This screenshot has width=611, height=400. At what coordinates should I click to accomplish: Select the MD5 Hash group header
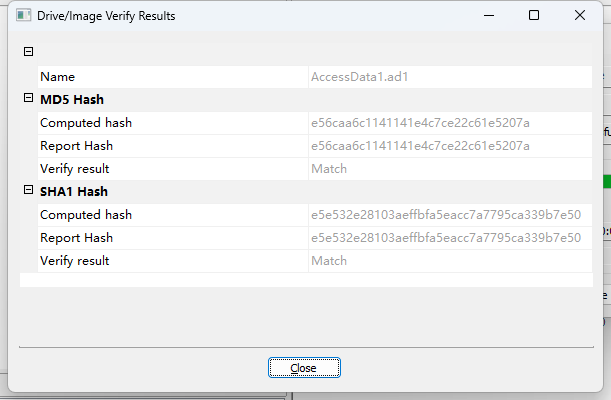72,100
